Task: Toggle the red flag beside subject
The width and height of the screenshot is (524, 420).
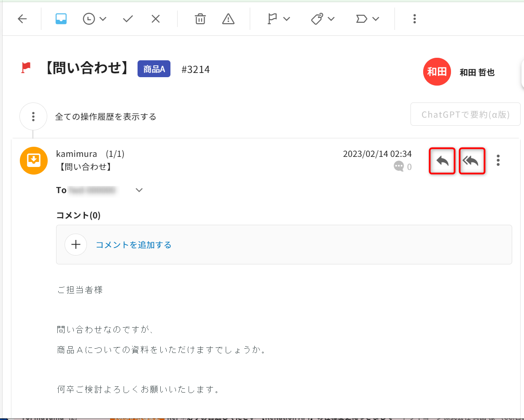Action: (x=26, y=67)
